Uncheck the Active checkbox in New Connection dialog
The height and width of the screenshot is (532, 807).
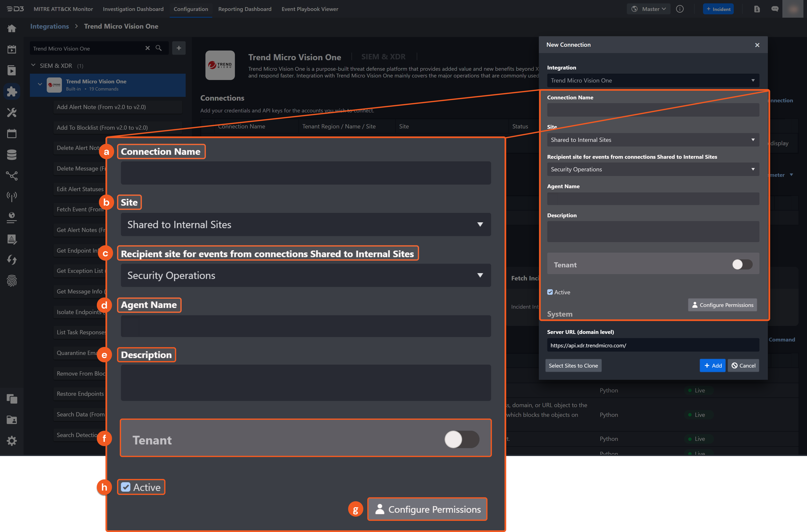click(550, 292)
